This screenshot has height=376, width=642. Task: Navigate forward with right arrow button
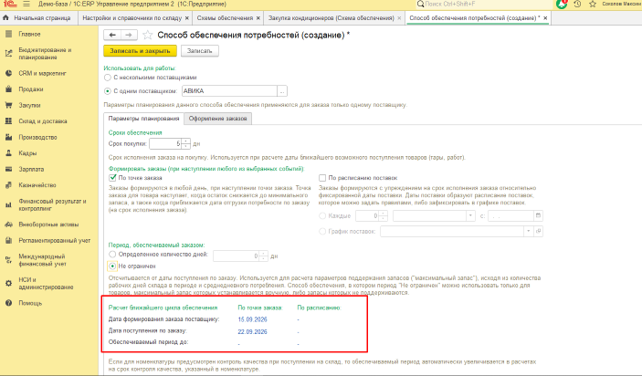129,35
